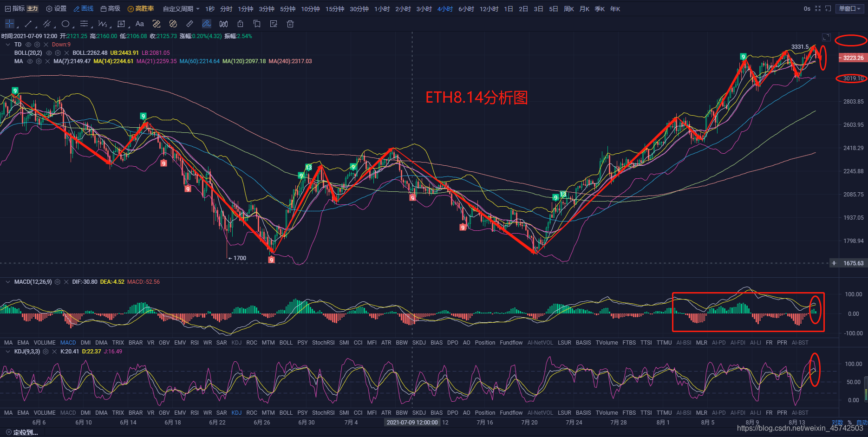Select Fundflow in the MACD pane indicator row
Viewport: 868px width, 437px height.
(511, 343)
